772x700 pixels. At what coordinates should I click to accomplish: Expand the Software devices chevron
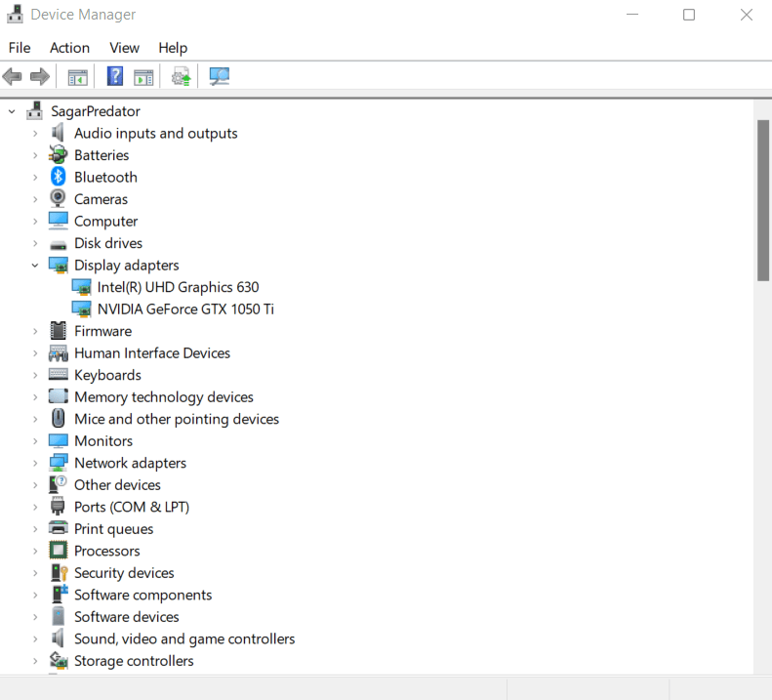click(x=35, y=617)
